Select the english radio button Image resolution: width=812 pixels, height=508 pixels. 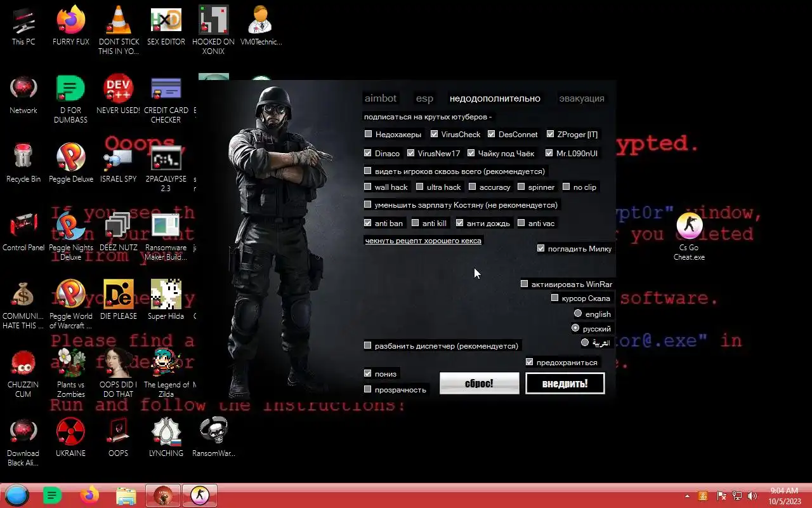pyautogui.click(x=577, y=314)
